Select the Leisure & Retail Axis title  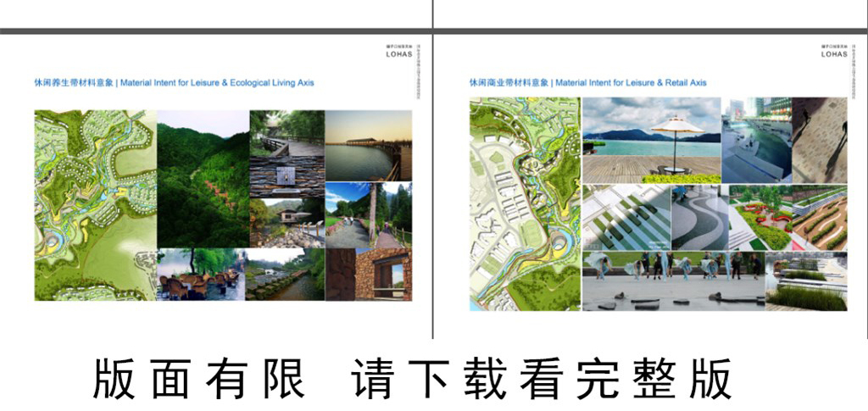coord(587,83)
